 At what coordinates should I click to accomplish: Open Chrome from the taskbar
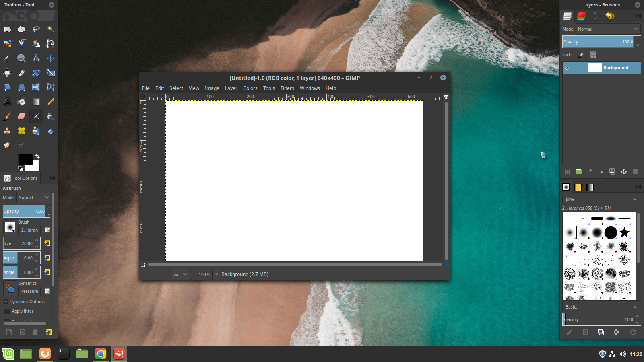[101, 354]
